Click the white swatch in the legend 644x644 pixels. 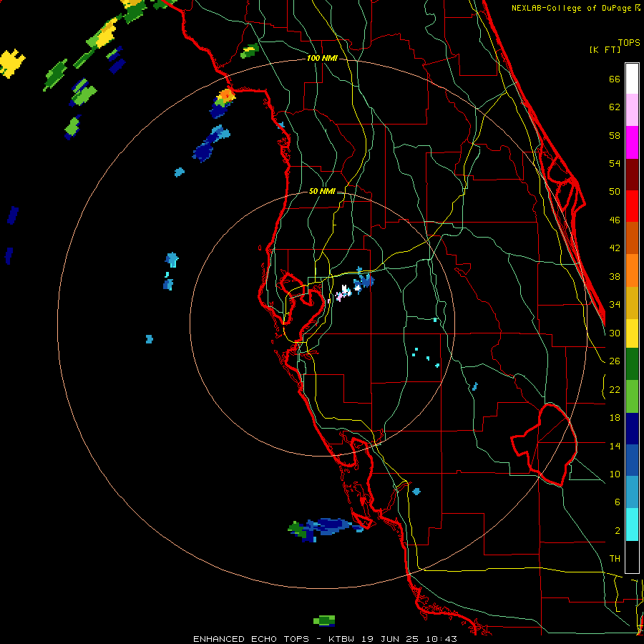[632, 79]
